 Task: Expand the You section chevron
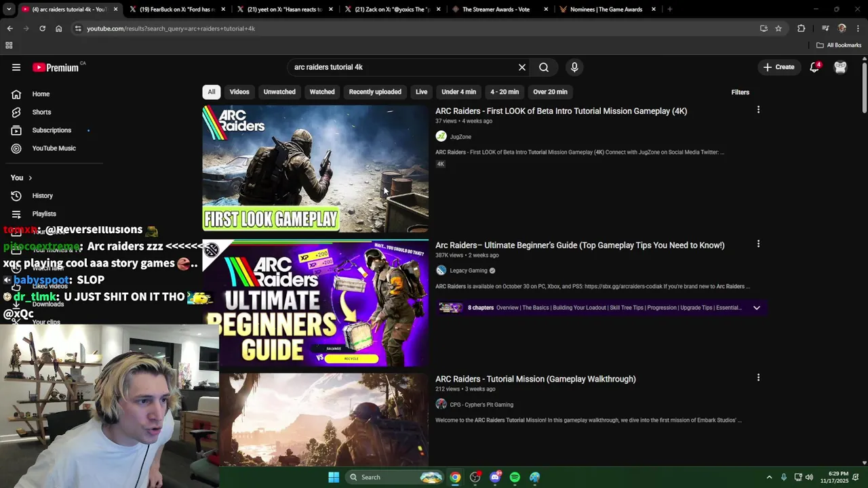[x=30, y=178]
